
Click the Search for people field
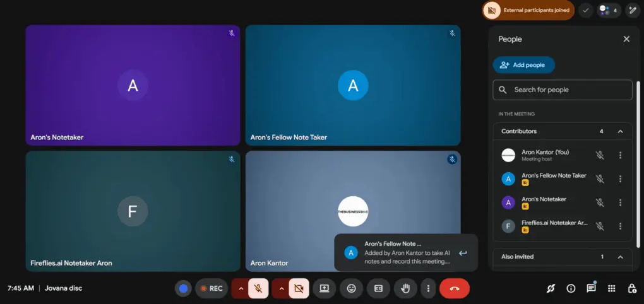563,90
